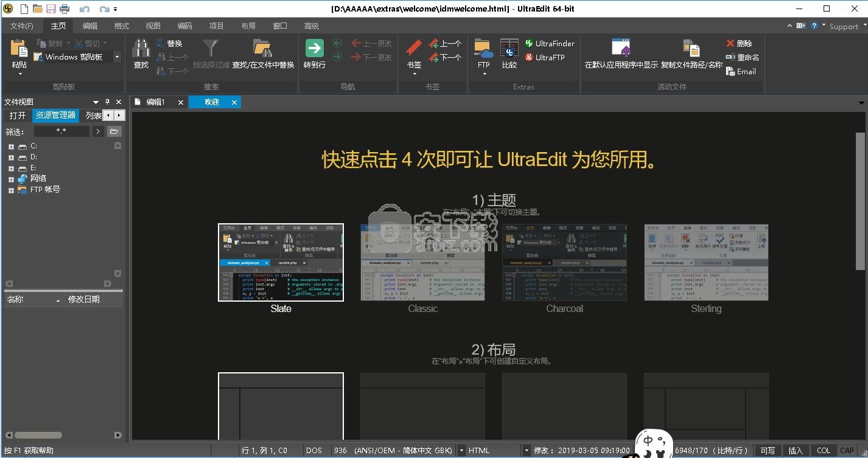Click the welcome page vertical scrollbar

tap(859, 201)
